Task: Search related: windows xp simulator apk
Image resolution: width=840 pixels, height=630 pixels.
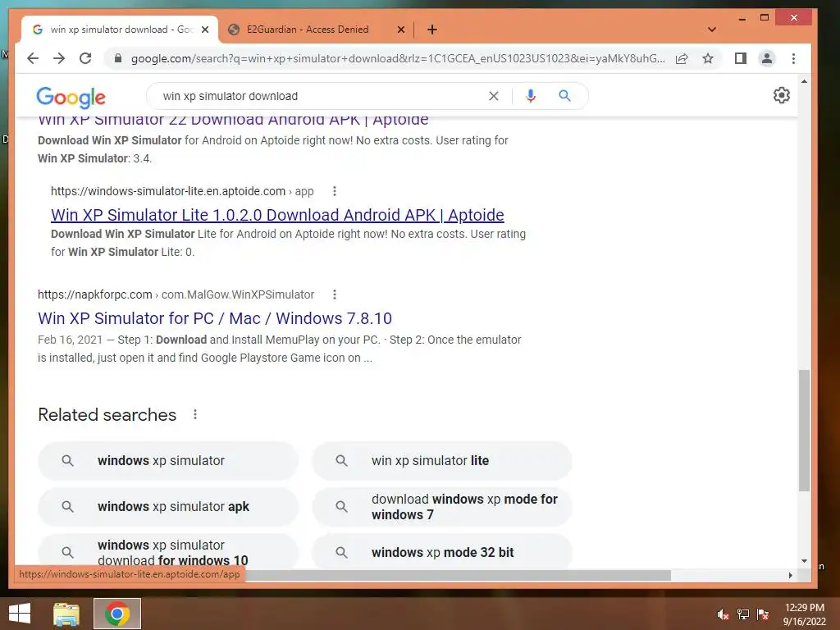Action: click(167, 507)
